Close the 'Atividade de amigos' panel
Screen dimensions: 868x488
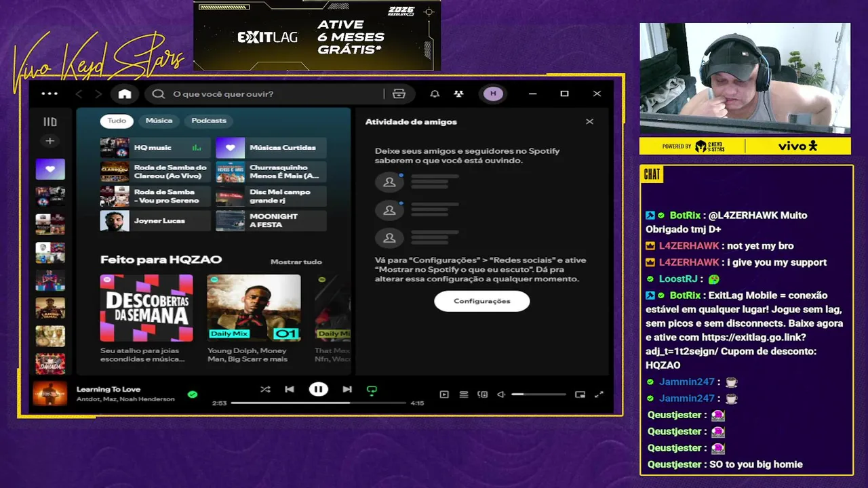(x=589, y=121)
